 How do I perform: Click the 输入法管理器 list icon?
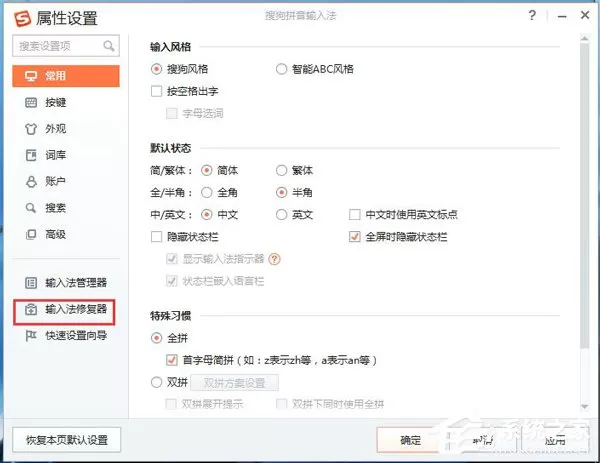[31, 283]
